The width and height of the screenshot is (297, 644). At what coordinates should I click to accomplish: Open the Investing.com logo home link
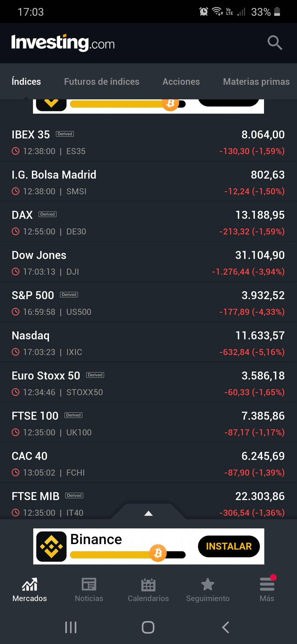click(63, 43)
